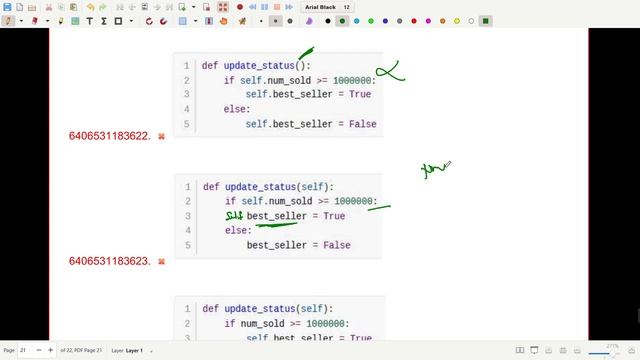Redo the last action
640x360 pixels.
pos(103,7)
